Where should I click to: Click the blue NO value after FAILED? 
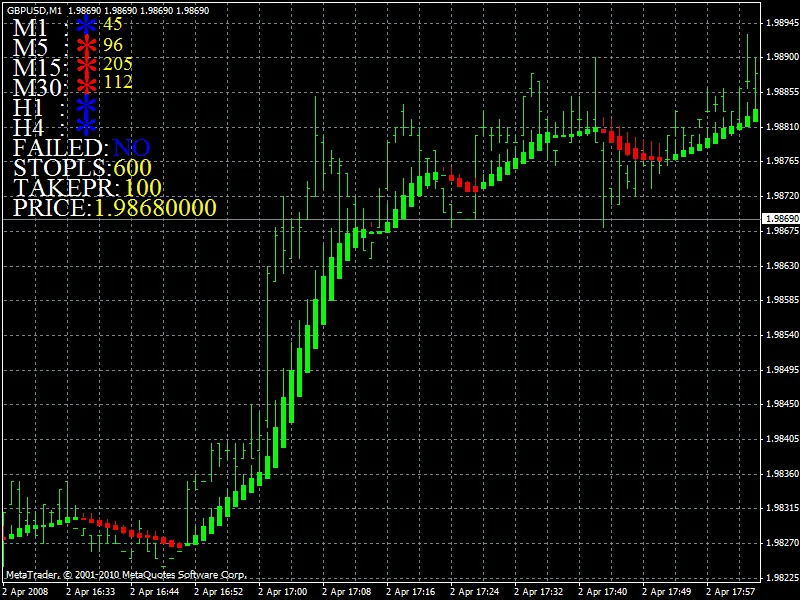pyautogui.click(x=131, y=147)
